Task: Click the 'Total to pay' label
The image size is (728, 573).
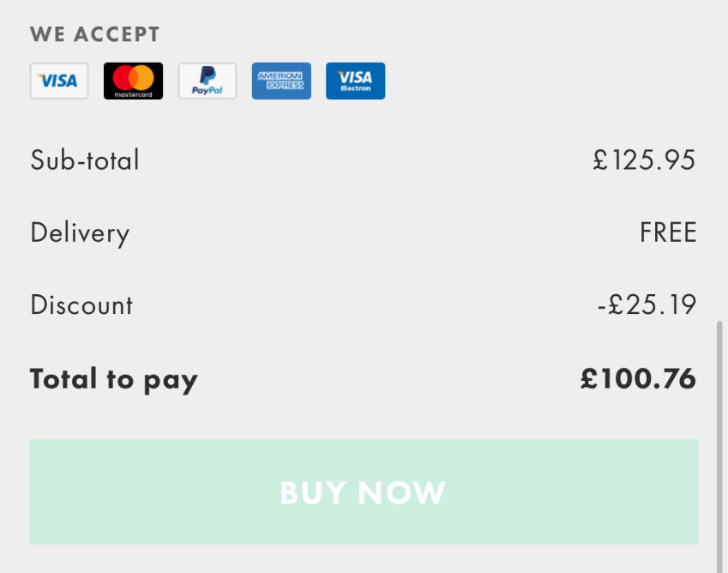Action: pos(114,379)
